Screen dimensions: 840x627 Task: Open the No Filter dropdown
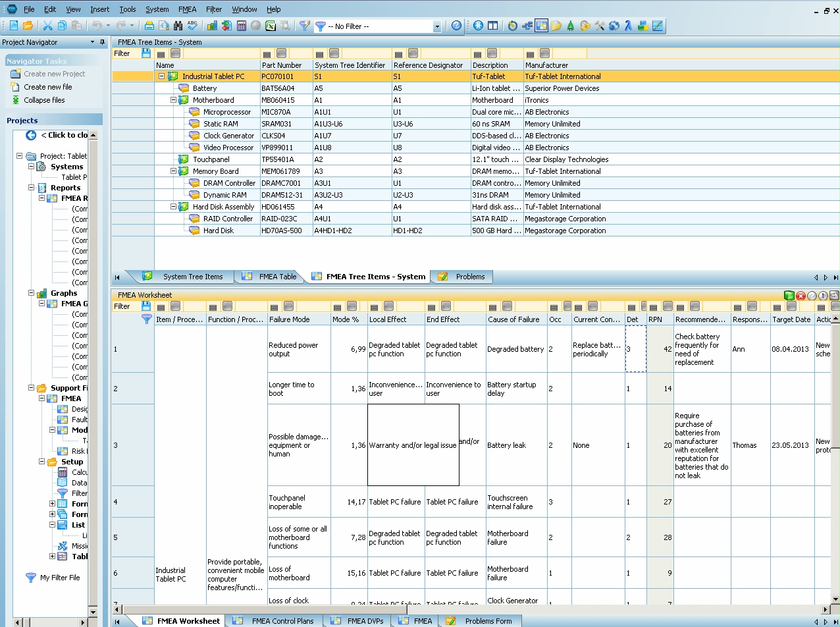coord(436,26)
